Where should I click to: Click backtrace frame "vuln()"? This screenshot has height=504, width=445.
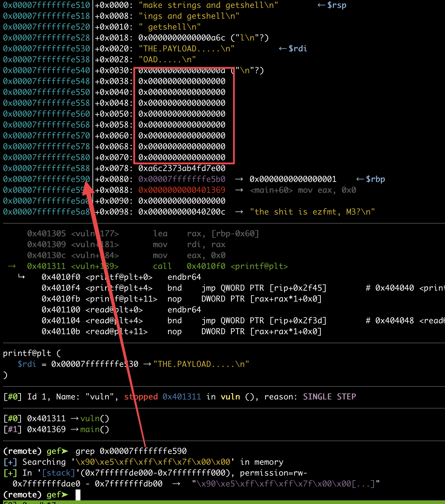point(95,418)
